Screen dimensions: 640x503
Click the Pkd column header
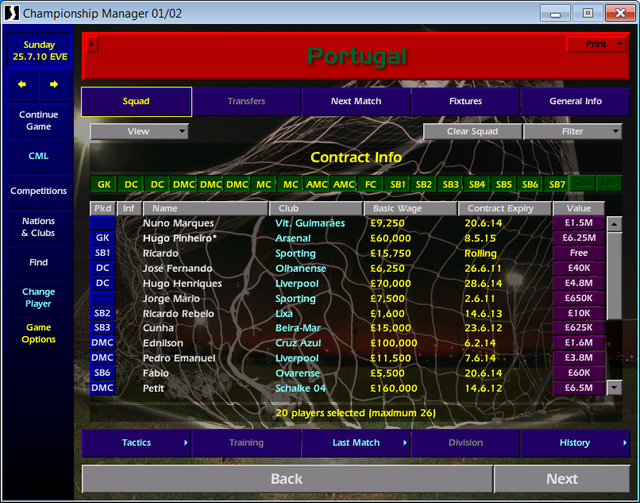102,208
